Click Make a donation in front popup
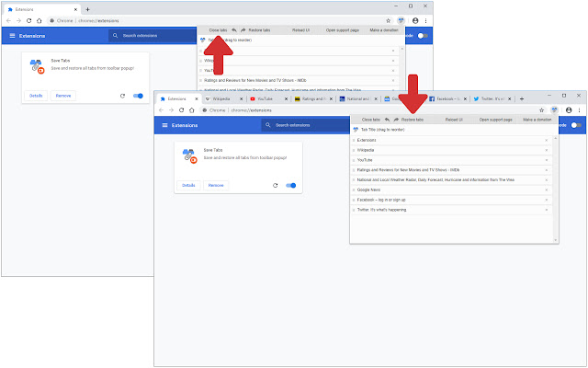 (x=537, y=120)
